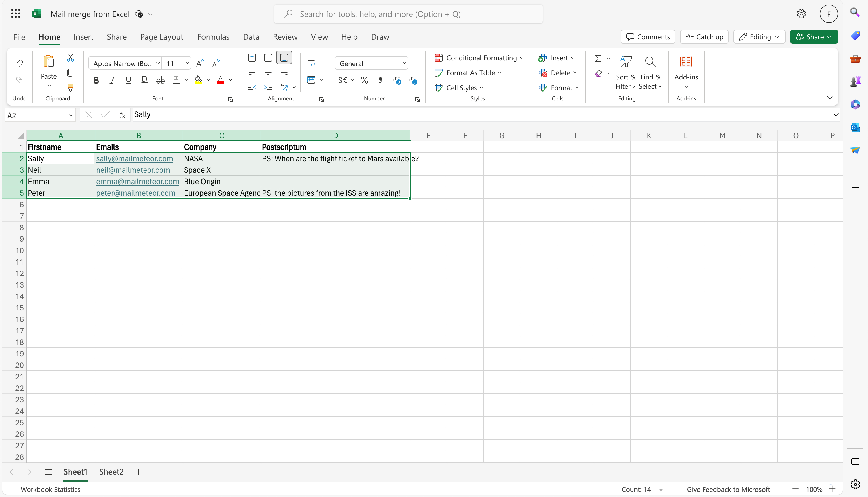Select the Format Painter brush
This screenshot has width=868, height=497.
pos(70,88)
